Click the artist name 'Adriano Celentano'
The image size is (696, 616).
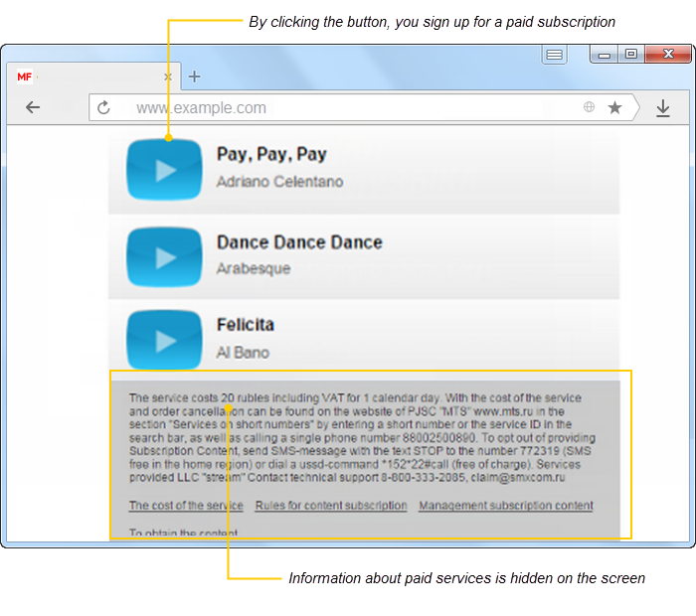click(x=279, y=182)
